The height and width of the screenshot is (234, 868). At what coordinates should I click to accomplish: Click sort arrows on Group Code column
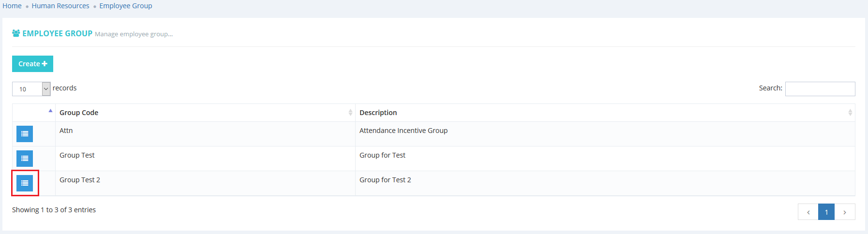[350, 113]
